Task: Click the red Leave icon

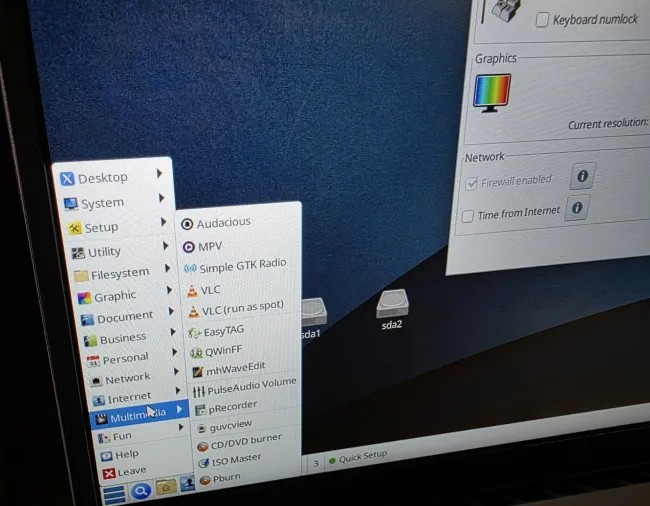Action: tap(109, 473)
